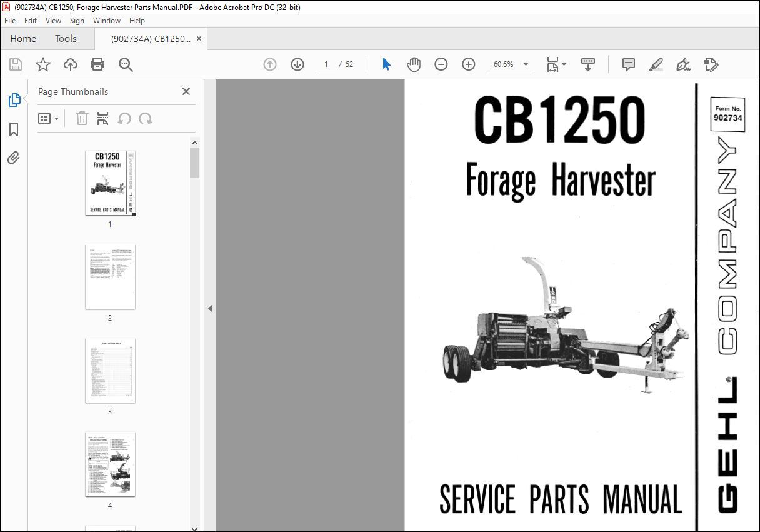Open the Attachments paperclip panel

point(14,158)
